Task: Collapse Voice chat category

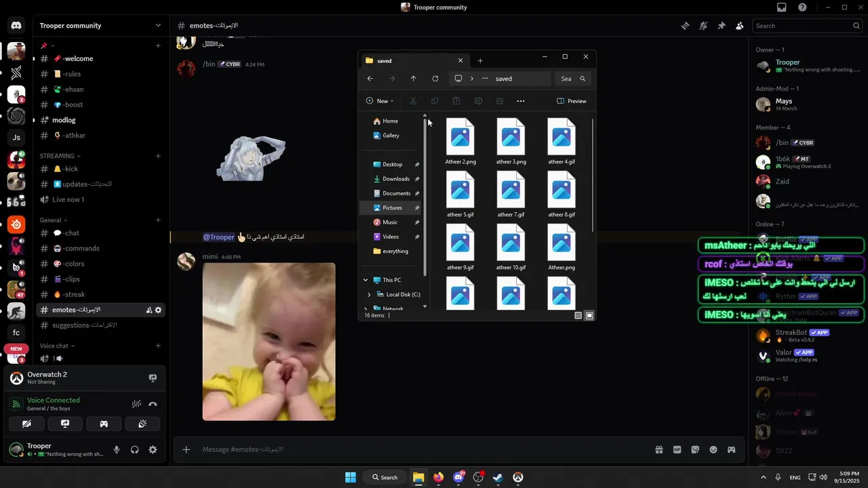Action: coord(57,346)
